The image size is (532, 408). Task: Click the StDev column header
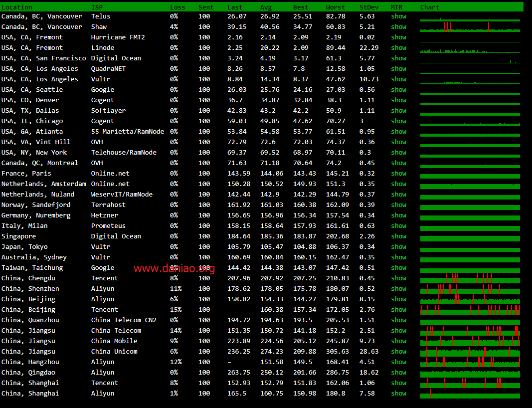pyautogui.click(x=369, y=7)
